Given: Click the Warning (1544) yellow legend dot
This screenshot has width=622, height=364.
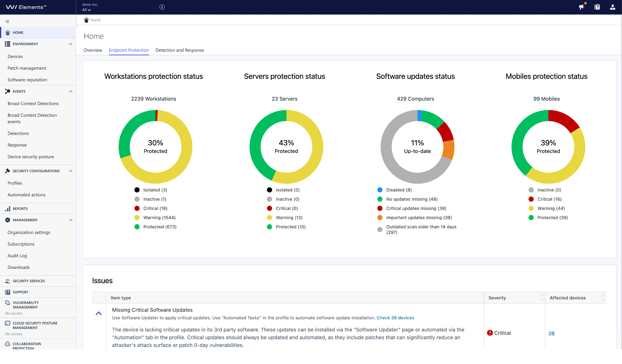Looking at the screenshot, I should (x=137, y=218).
